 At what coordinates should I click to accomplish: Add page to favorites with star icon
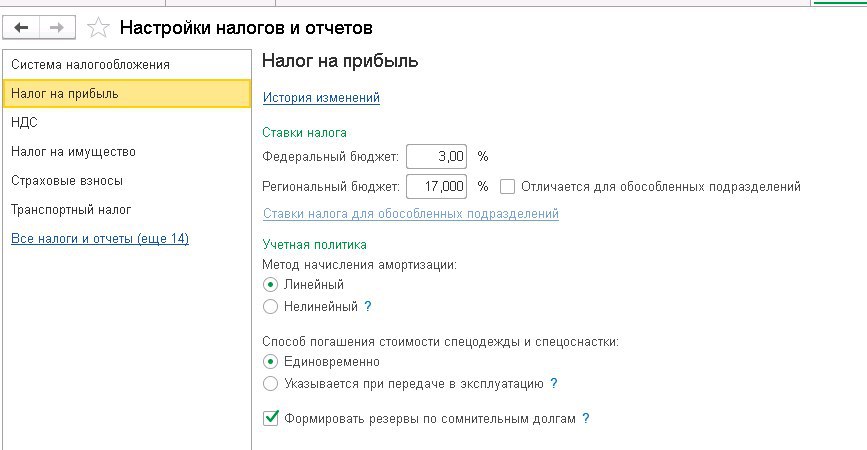[98, 28]
